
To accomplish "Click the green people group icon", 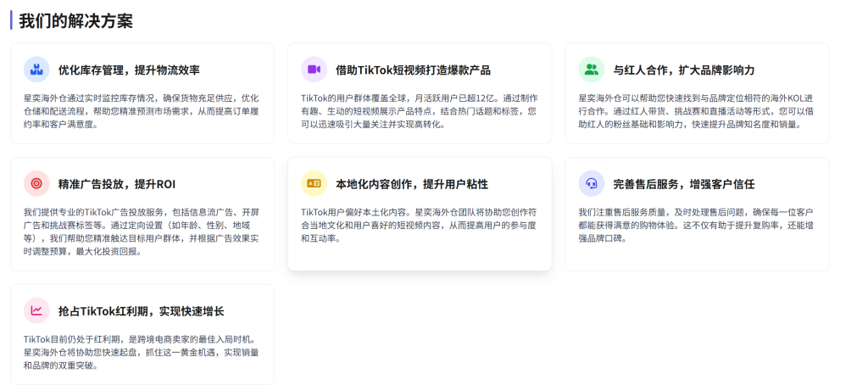I will point(592,70).
